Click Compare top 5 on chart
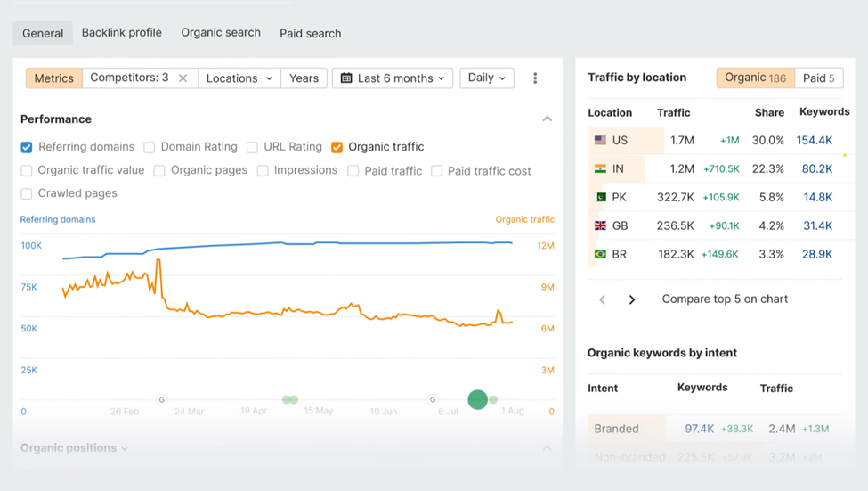This screenshot has height=491, width=868. [x=725, y=299]
